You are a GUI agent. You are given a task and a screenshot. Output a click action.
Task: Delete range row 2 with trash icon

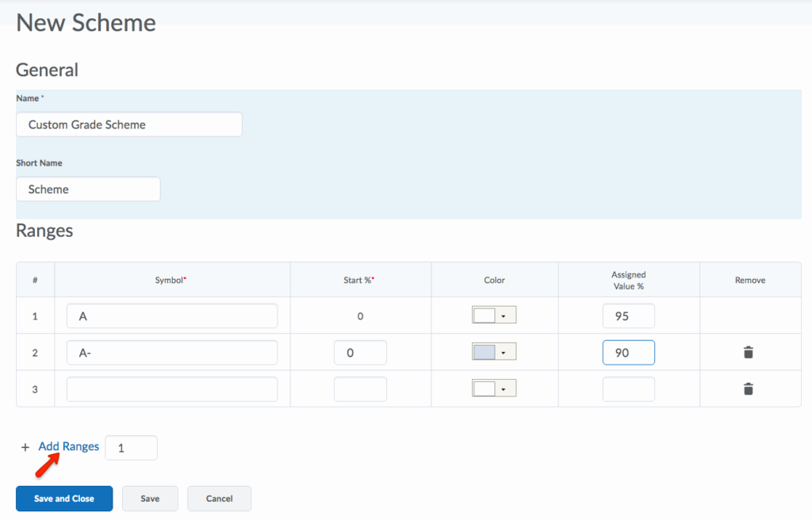[x=748, y=352]
